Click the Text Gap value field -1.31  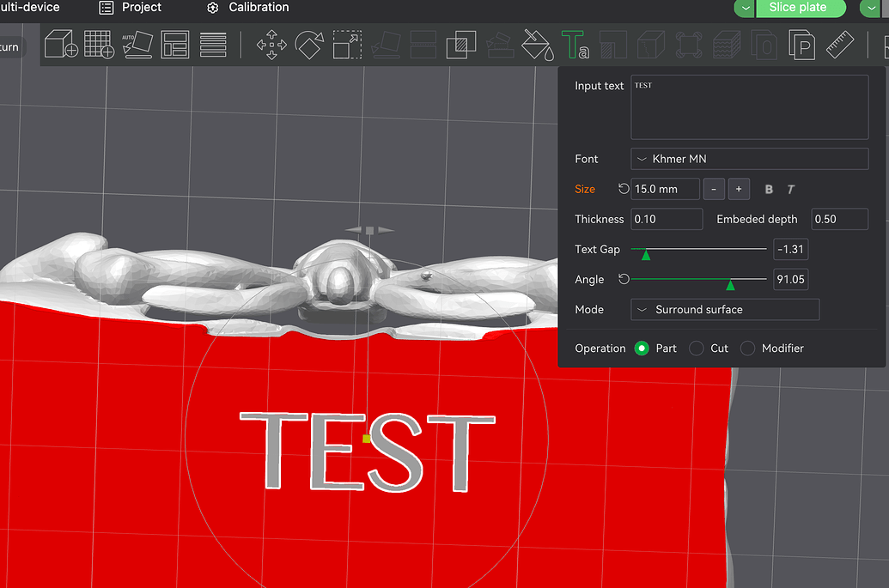coord(790,249)
